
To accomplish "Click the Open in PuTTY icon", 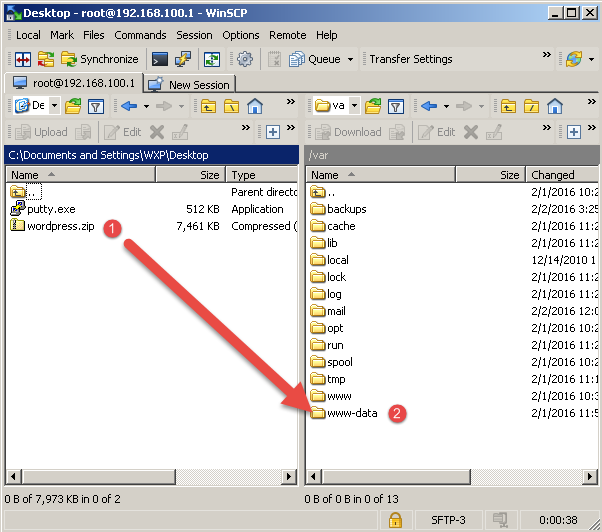I will (x=183, y=59).
